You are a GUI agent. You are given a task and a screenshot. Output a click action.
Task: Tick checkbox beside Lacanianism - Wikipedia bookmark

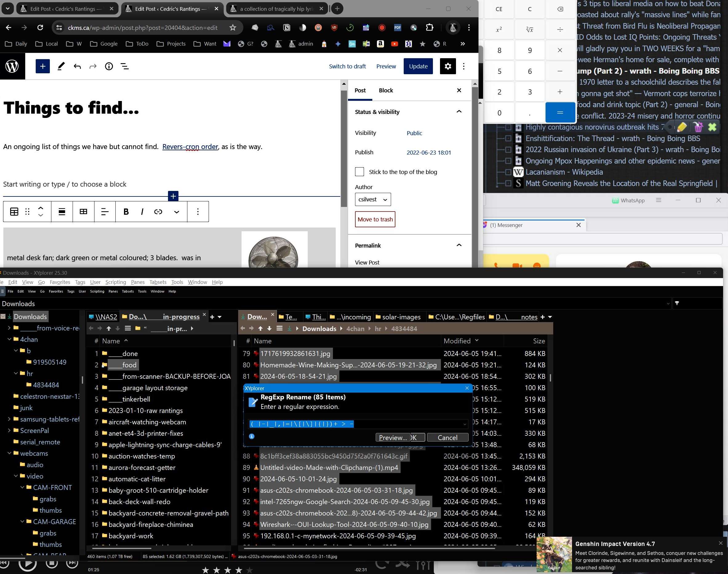[508, 172]
